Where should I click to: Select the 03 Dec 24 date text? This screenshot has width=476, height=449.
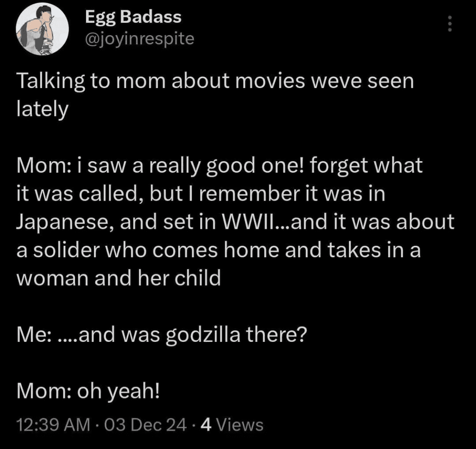[x=140, y=425]
